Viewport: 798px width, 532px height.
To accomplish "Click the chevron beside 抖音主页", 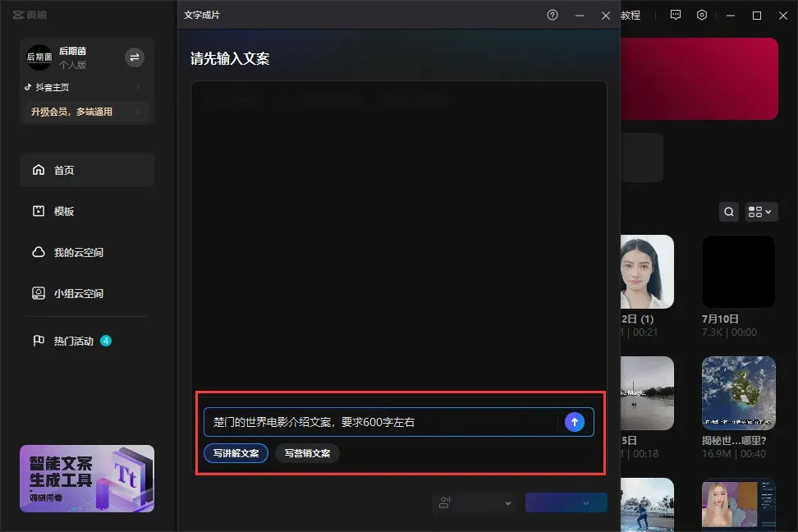I will [x=138, y=88].
